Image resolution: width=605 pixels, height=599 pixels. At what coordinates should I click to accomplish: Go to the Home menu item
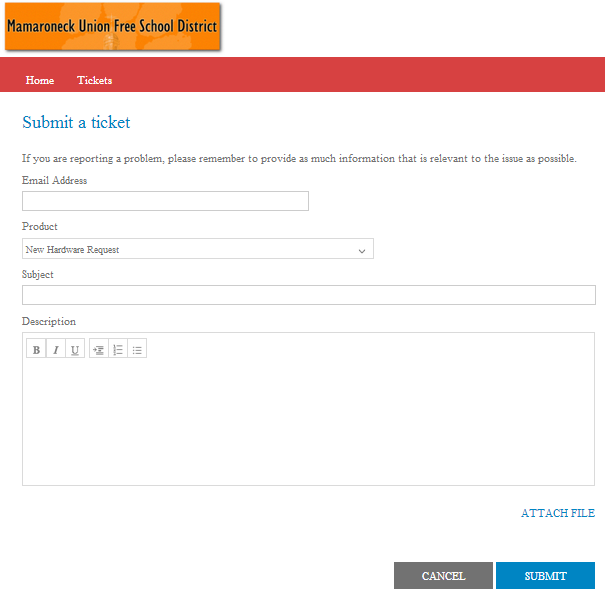(40, 80)
